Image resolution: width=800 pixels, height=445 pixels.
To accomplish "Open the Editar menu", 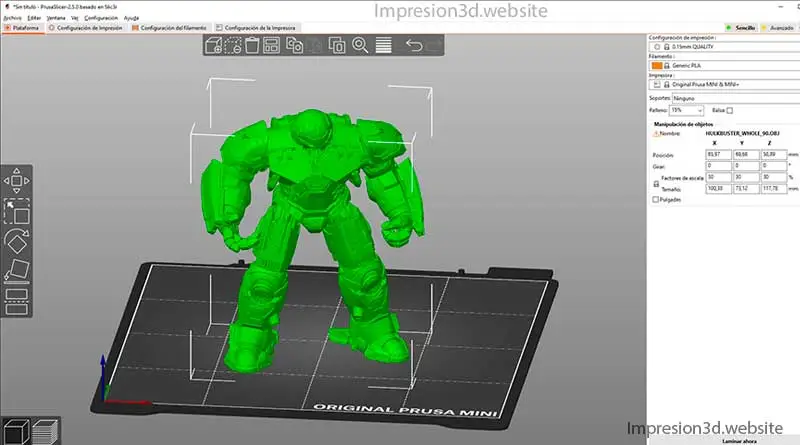I will click(x=34, y=18).
